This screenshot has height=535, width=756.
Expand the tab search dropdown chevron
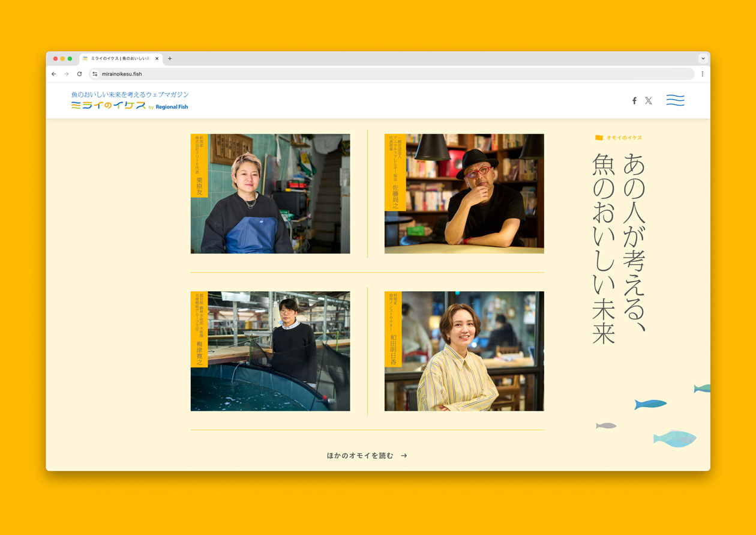pos(703,59)
